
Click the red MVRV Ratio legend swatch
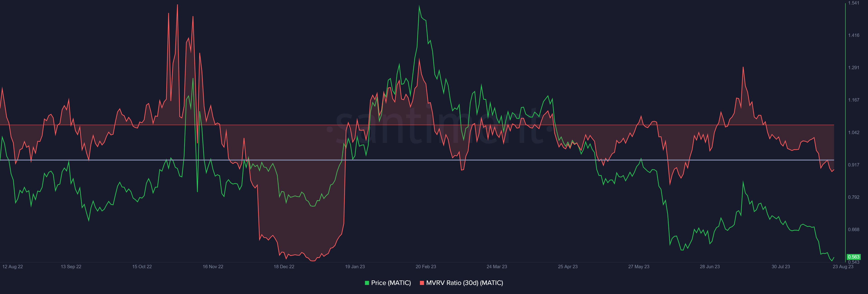[422, 283]
